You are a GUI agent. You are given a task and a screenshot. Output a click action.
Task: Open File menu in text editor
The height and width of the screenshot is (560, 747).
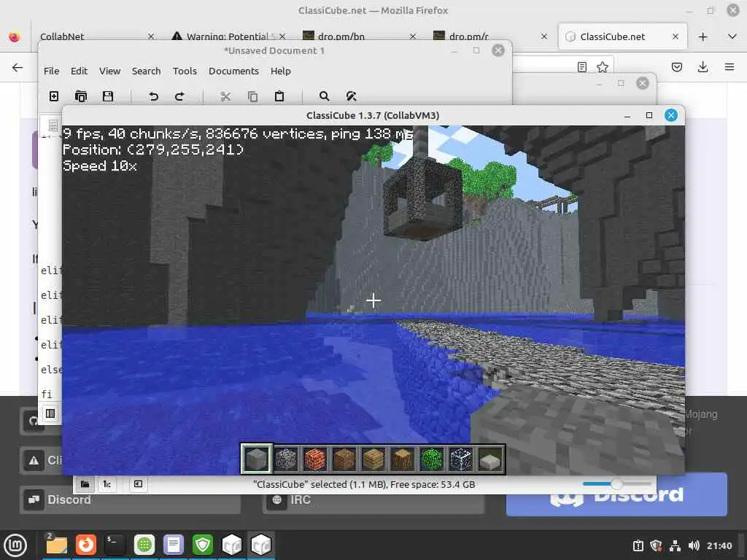(52, 71)
